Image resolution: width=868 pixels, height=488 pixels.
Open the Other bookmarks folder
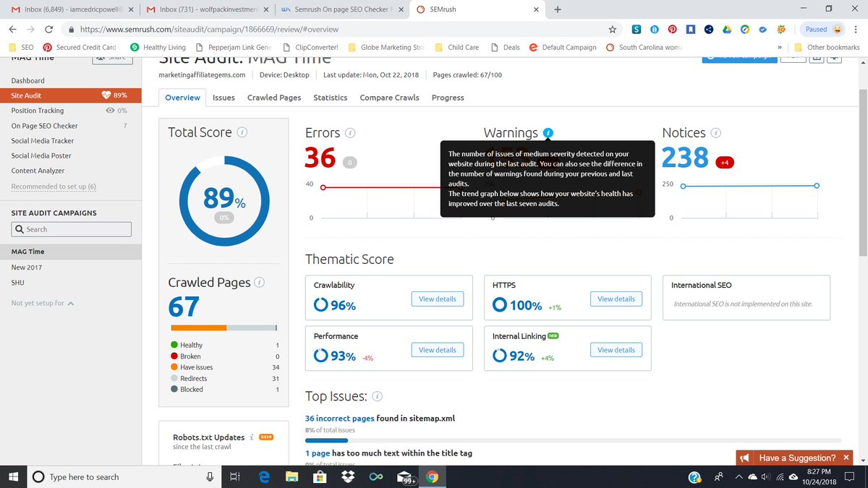827,48
